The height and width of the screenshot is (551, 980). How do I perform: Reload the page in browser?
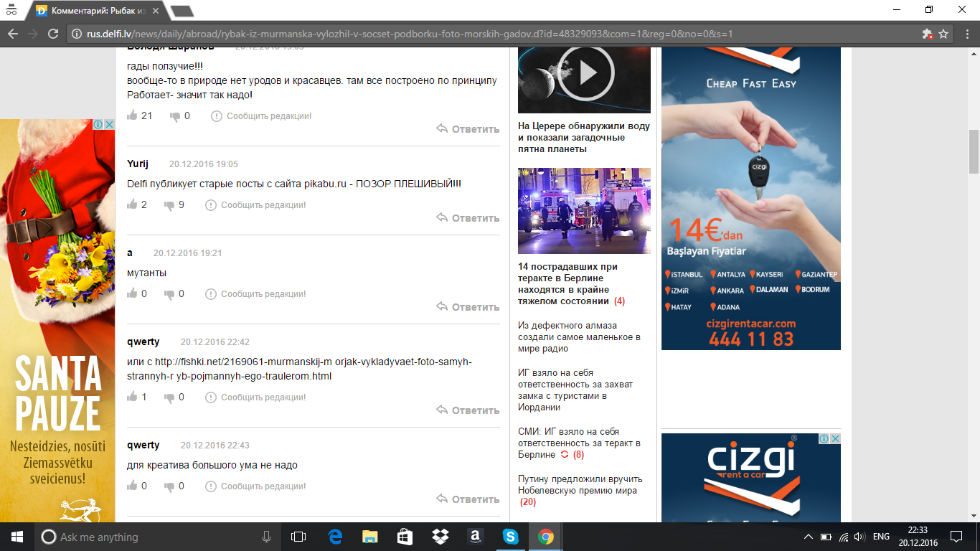[52, 34]
